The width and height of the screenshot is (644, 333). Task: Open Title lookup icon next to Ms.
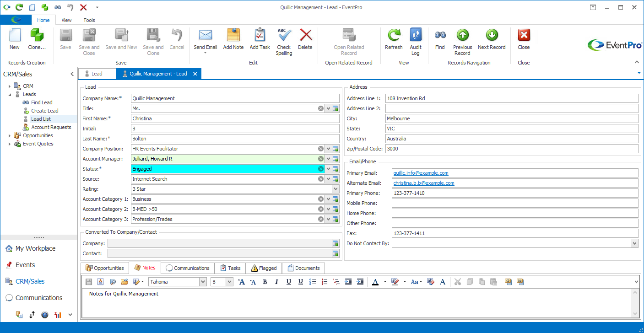click(336, 108)
